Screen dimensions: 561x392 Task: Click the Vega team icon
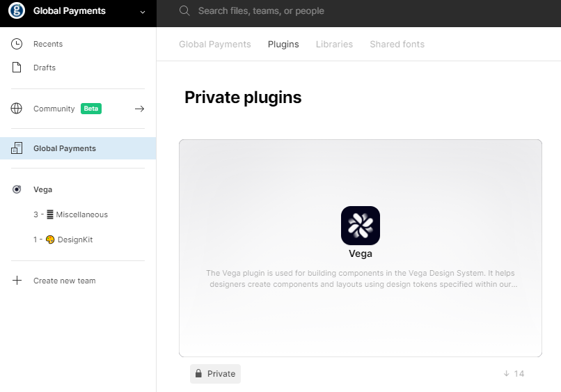tap(17, 189)
